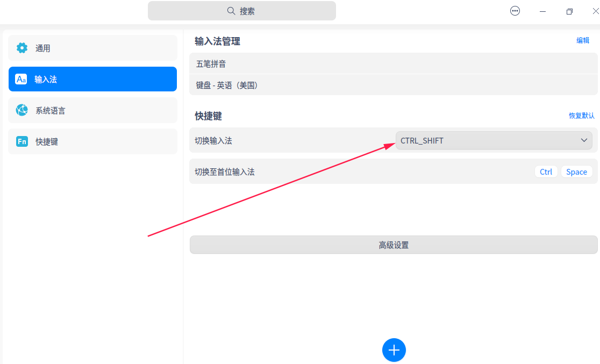Open the 切换输入法 CTRL_SHIFT dropdown
Image resolution: width=600 pixels, height=364 pixels.
click(x=494, y=140)
